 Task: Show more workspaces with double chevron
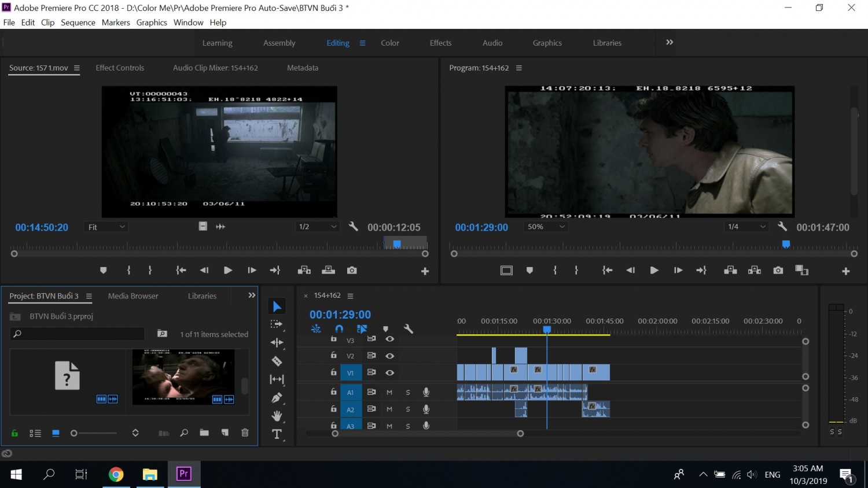[x=670, y=42]
